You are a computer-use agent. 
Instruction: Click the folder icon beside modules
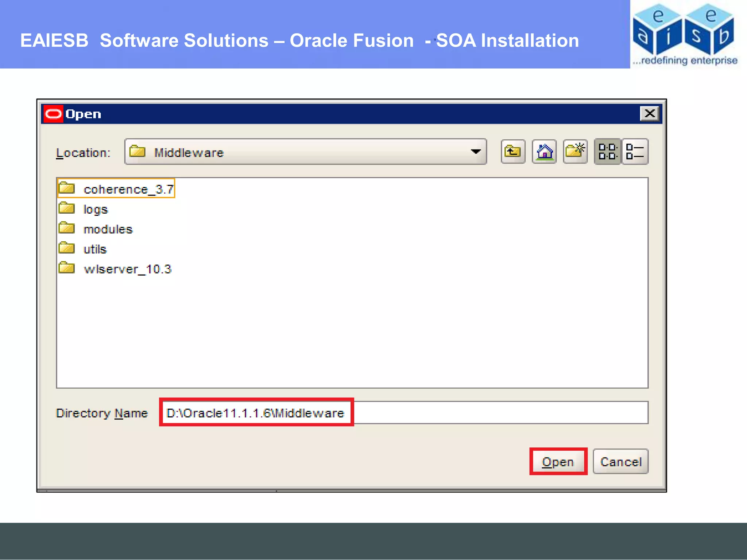click(66, 228)
